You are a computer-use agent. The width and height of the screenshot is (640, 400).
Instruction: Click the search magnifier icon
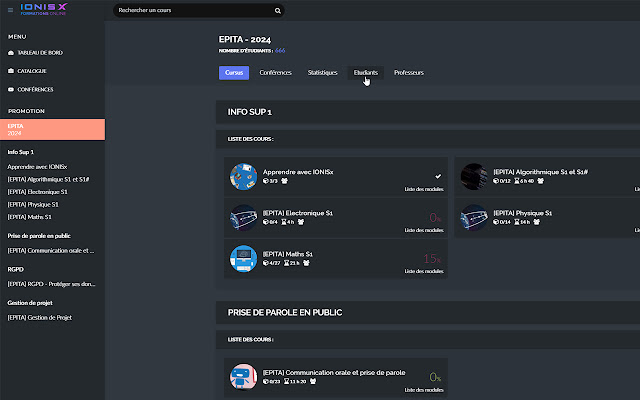(x=278, y=11)
